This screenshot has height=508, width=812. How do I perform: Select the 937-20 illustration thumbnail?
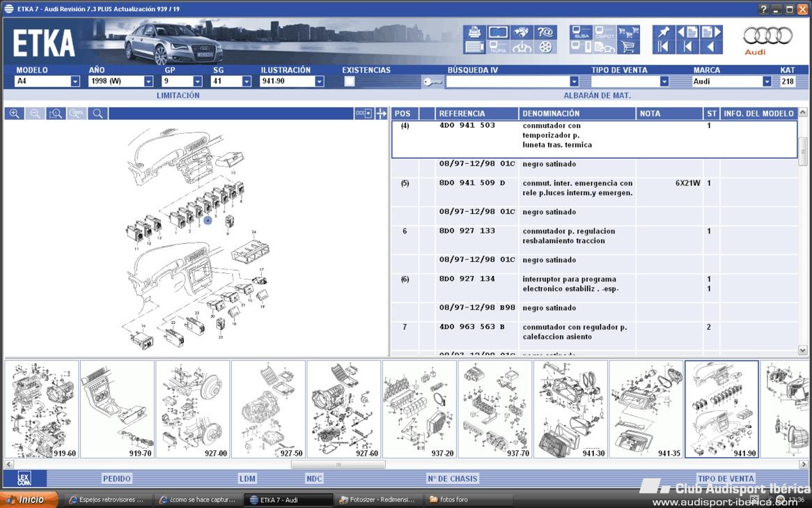419,409
